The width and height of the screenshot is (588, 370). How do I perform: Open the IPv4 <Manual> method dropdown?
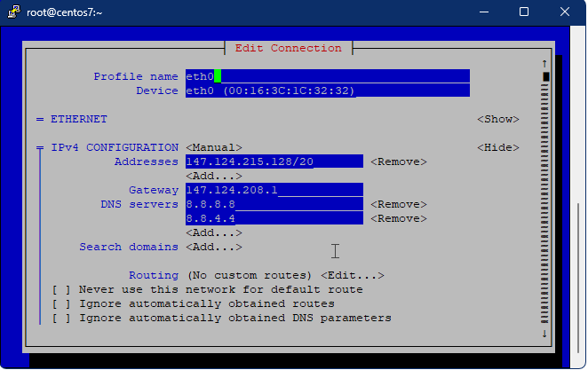click(x=213, y=147)
